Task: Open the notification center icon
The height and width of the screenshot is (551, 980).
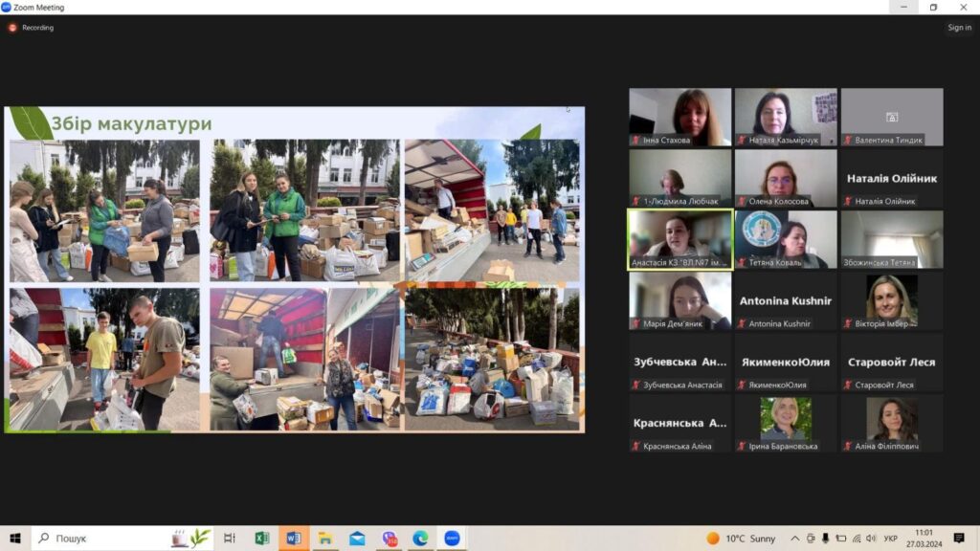Action: tap(959, 539)
